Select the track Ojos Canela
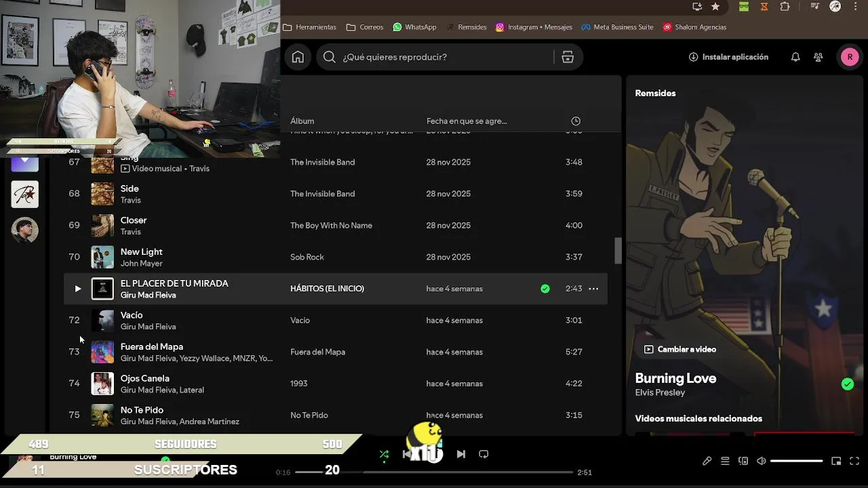 (145, 378)
